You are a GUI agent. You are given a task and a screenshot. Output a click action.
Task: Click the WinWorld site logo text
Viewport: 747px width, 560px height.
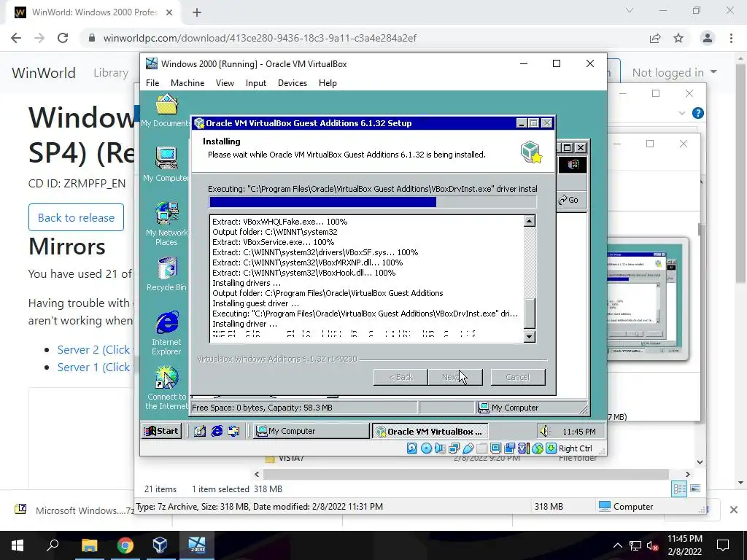tap(44, 73)
